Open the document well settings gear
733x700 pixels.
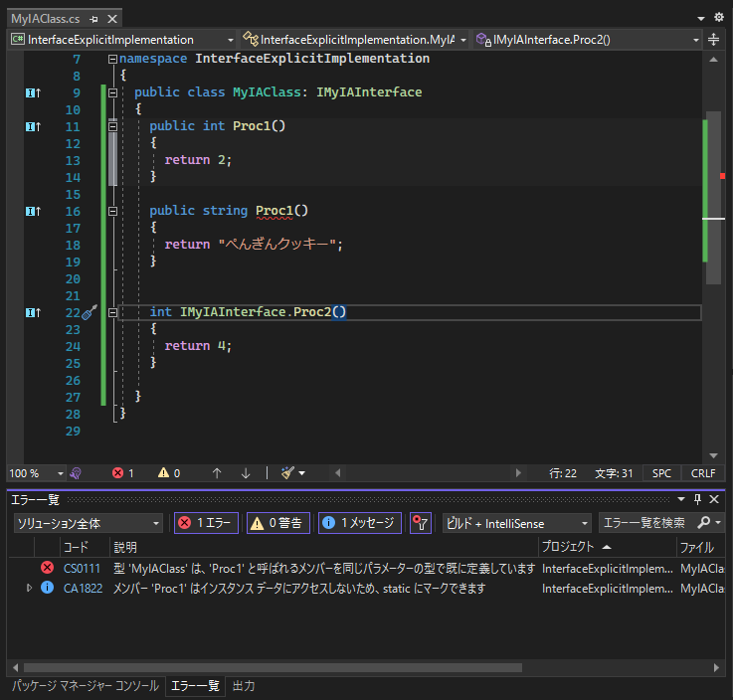(719, 18)
